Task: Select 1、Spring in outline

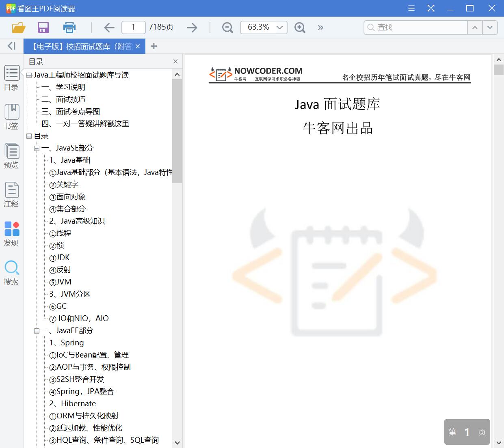Action: click(67, 343)
